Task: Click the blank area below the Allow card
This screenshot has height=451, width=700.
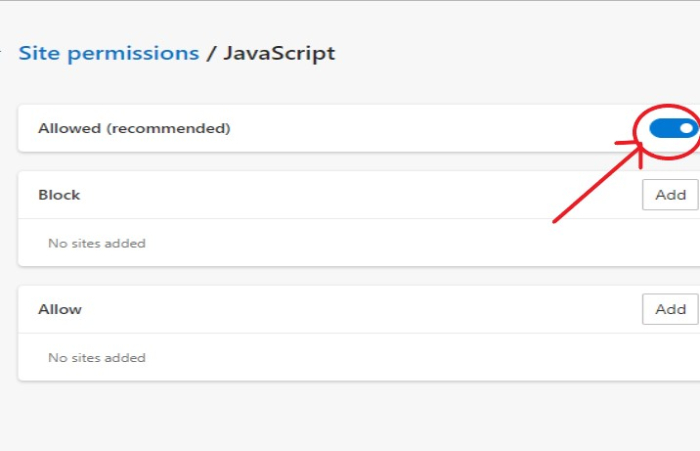Action: (x=350, y=415)
